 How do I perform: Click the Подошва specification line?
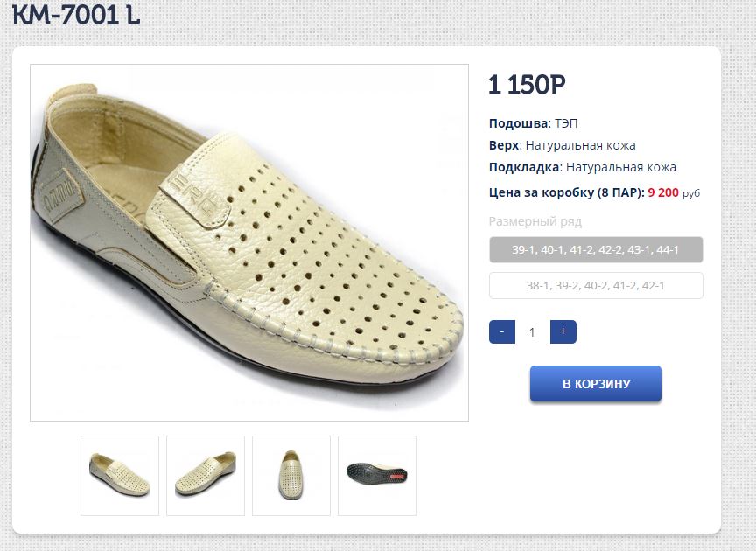(x=533, y=123)
